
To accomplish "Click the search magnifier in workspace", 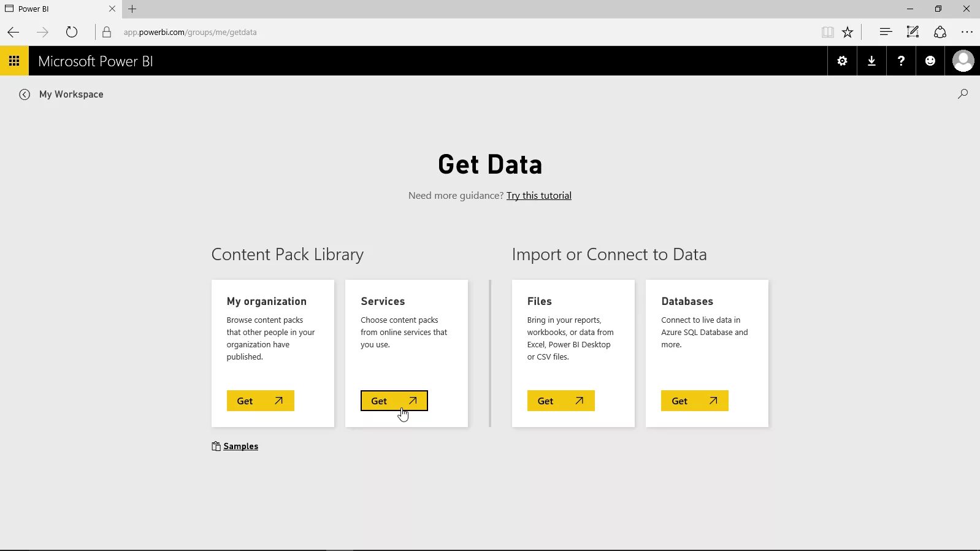I will [x=963, y=94].
